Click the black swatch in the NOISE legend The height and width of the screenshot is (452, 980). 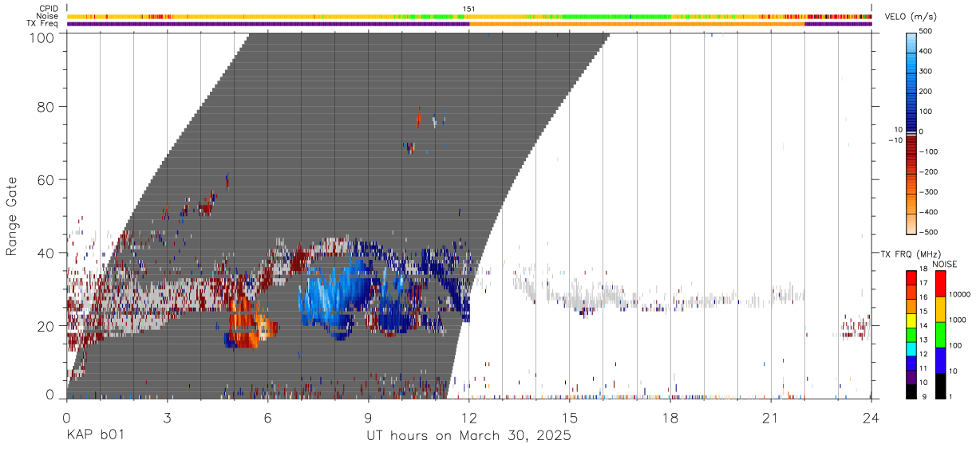pos(939,386)
